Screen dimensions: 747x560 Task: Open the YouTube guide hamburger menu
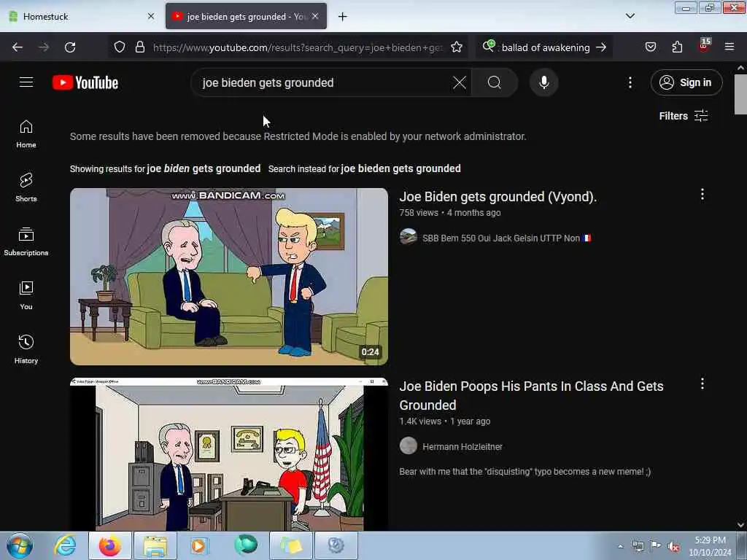(x=26, y=82)
